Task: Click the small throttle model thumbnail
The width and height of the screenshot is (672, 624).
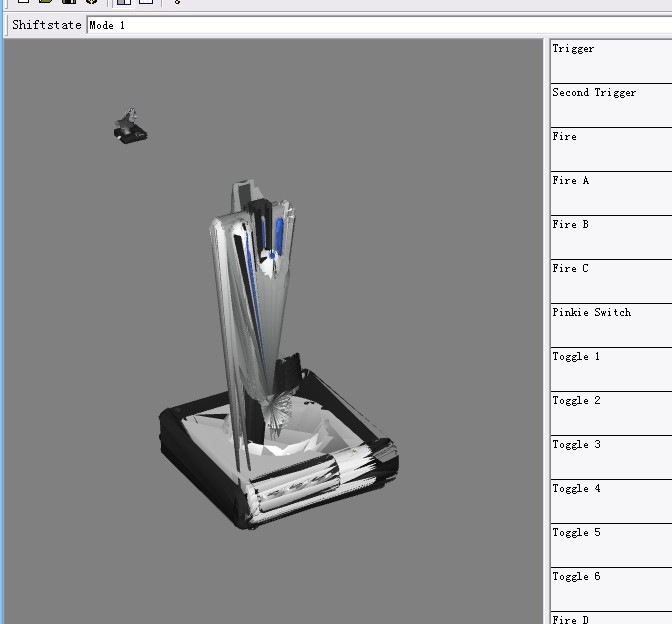Action: [x=130, y=127]
